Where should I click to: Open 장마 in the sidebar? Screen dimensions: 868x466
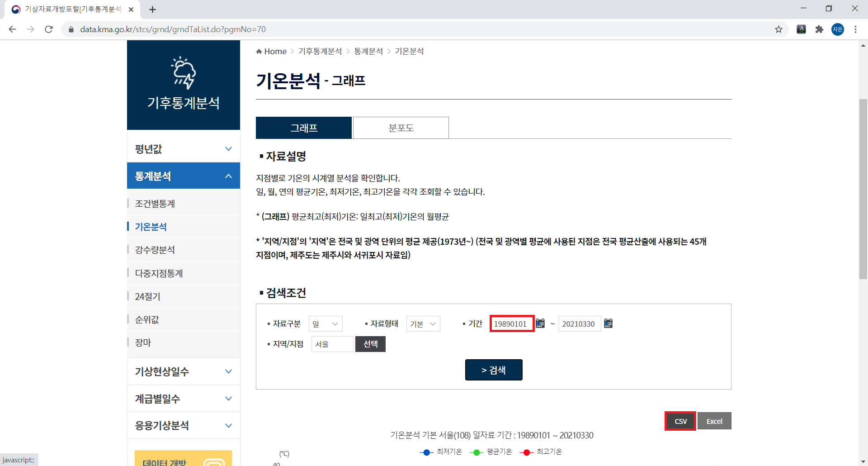coord(143,342)
